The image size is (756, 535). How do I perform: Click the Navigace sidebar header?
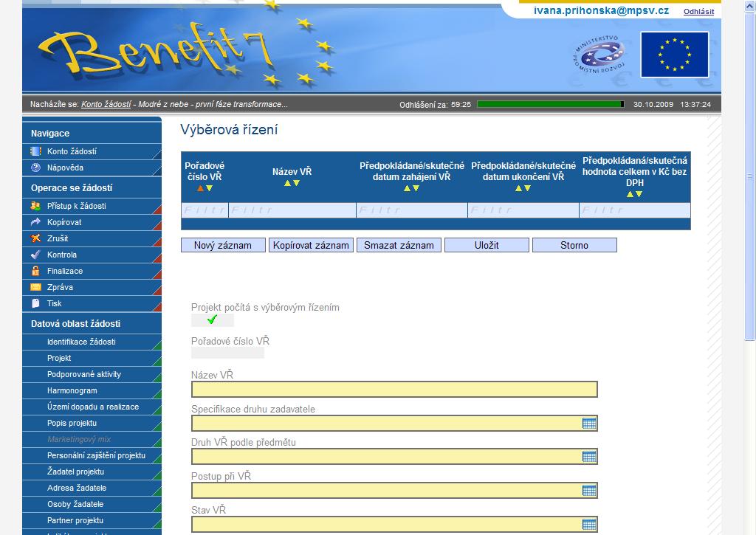[x=50, y=134]
